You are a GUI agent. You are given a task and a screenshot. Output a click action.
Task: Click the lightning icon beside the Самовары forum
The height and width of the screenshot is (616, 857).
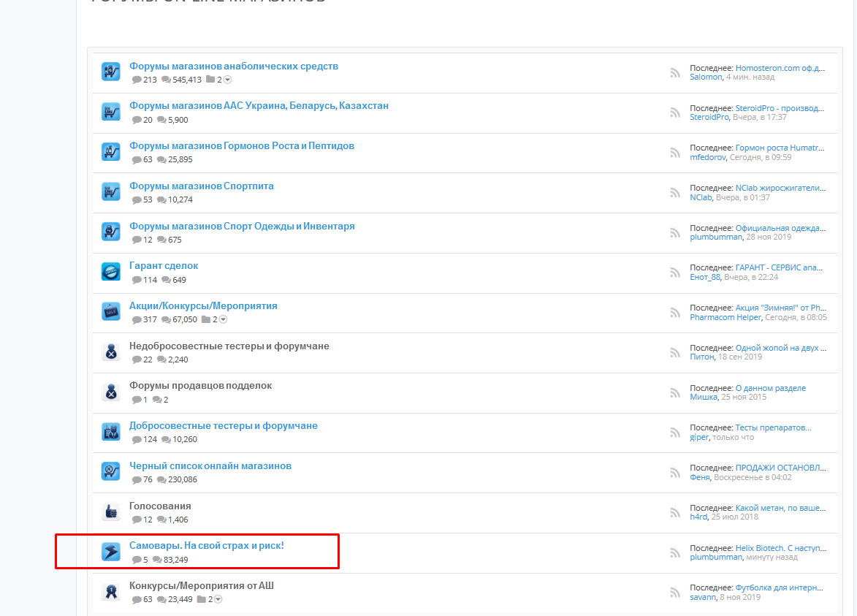pyautogui.click(x=110, y=552)
